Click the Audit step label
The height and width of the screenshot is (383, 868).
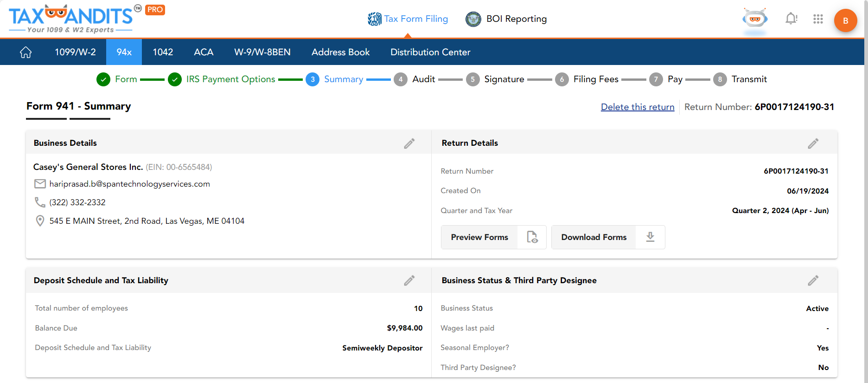[x=423, y=79]
